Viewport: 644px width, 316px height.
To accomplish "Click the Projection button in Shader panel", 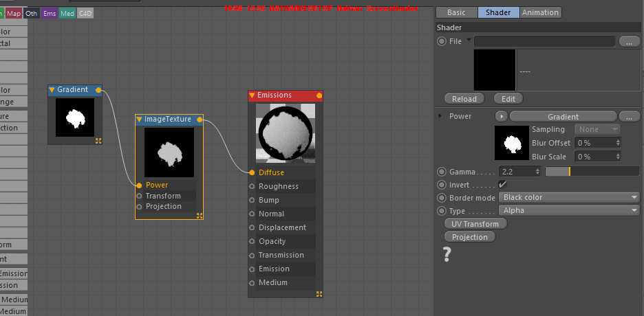I will pos(470,237).
